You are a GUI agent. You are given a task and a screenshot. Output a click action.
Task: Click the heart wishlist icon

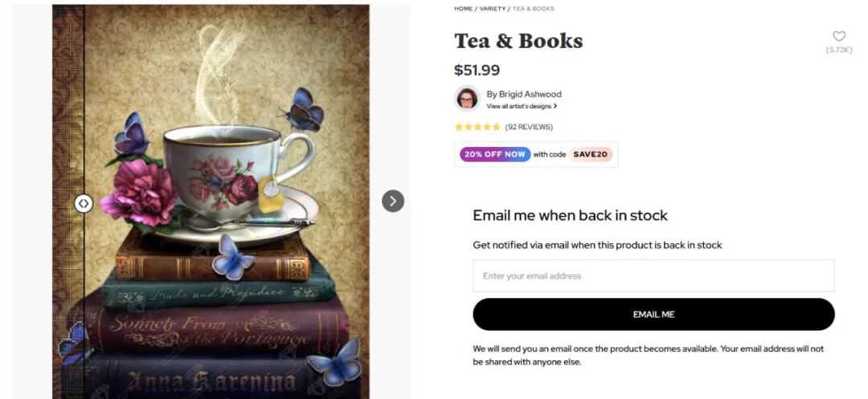click(x=838, y=36)
